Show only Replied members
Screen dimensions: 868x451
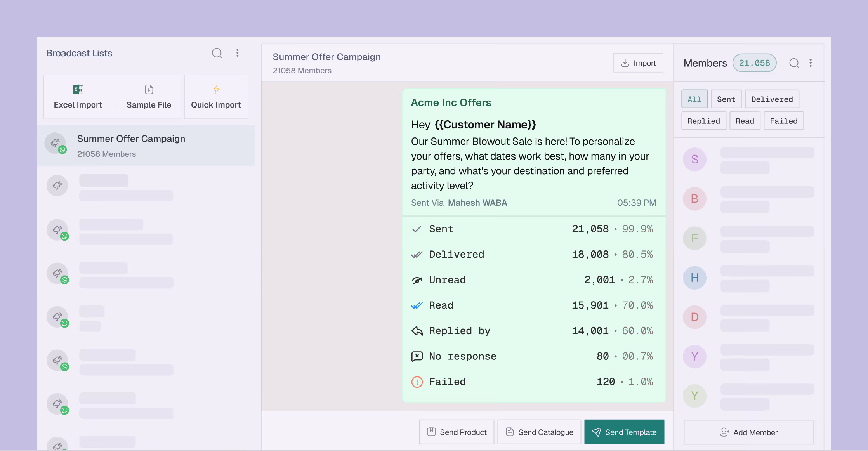click(x=703, y=121)
